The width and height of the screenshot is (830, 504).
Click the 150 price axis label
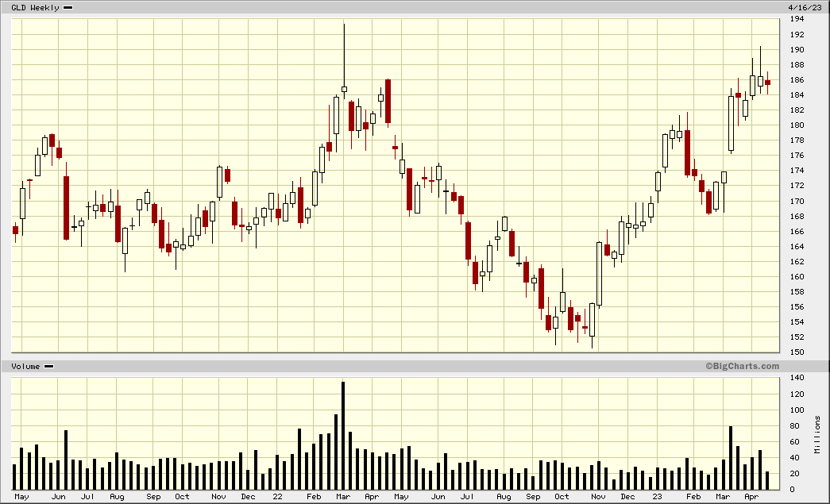795,352
